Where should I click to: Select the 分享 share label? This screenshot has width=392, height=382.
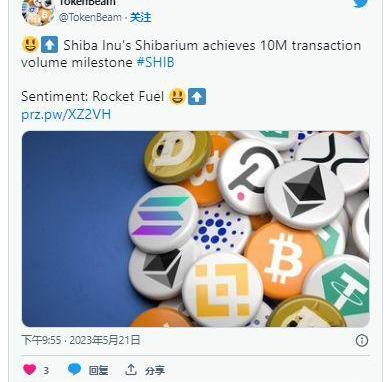(155, 370)
